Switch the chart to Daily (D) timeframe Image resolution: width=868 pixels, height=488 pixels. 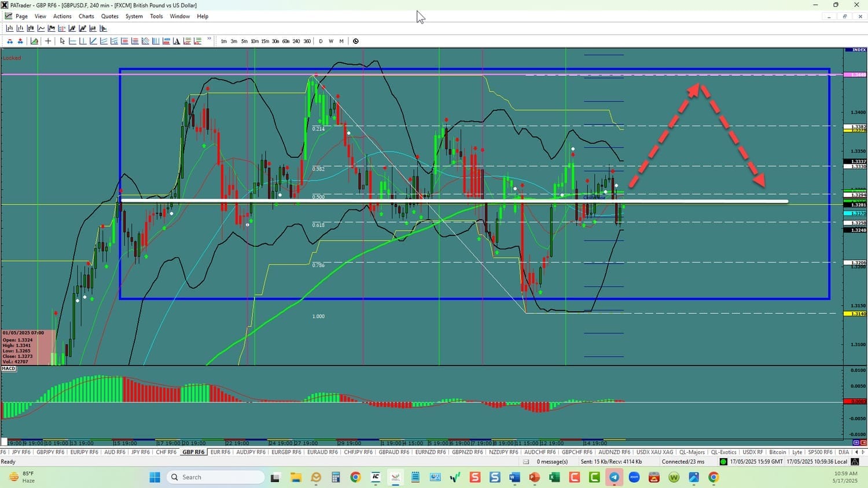321,41
